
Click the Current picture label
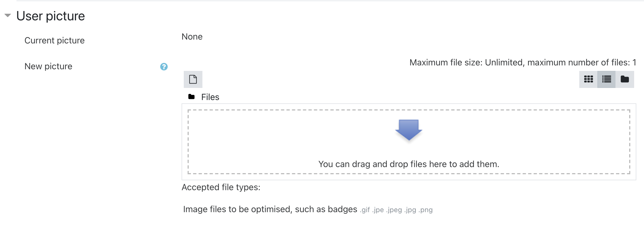tap(55, 40)
